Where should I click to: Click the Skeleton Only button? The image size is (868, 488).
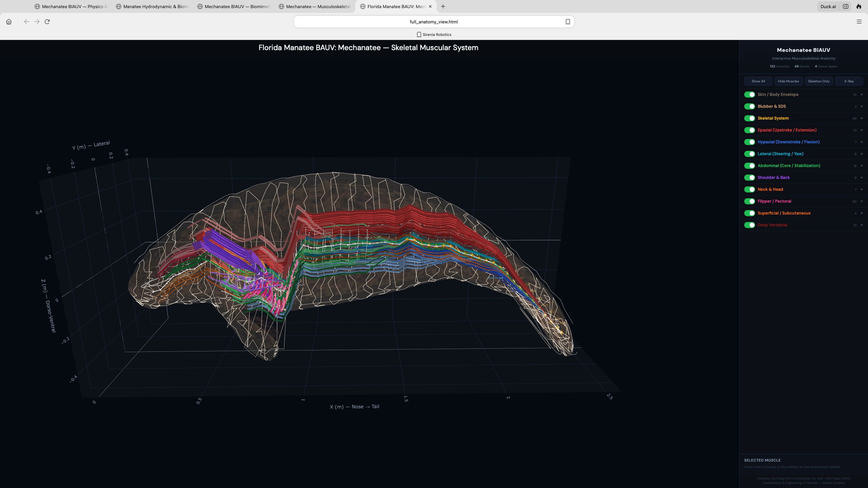(x=818, y=81)
